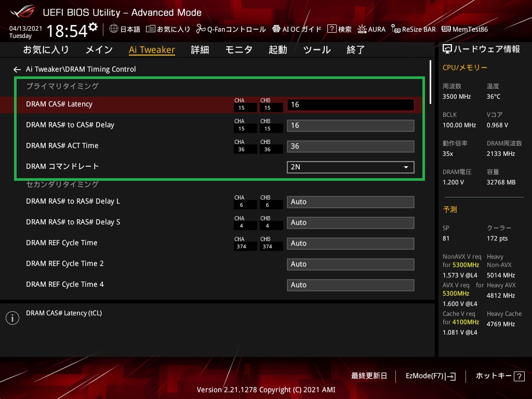Click the プライマリタイミング section heading

point(62,86)
